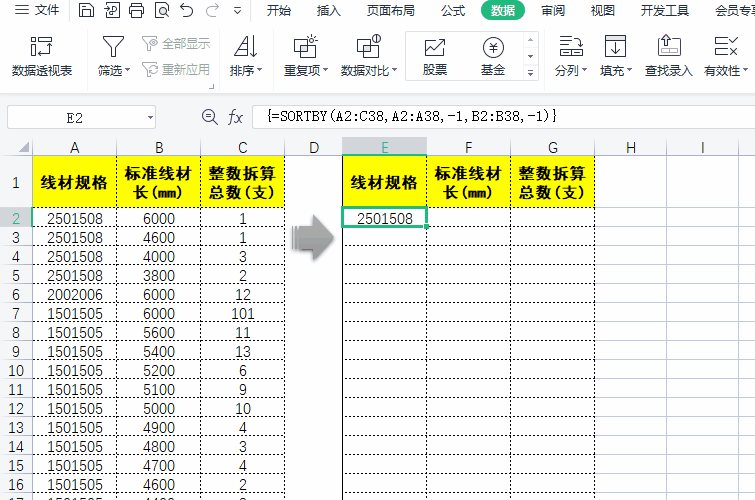
Task: Expand the 排序 dropdown arrow
Action: coord(260,70)
